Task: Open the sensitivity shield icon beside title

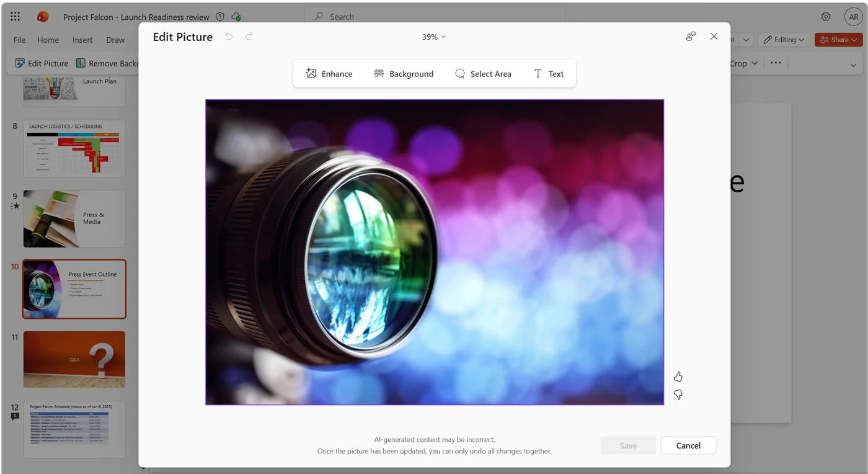Action: [220, 17]
